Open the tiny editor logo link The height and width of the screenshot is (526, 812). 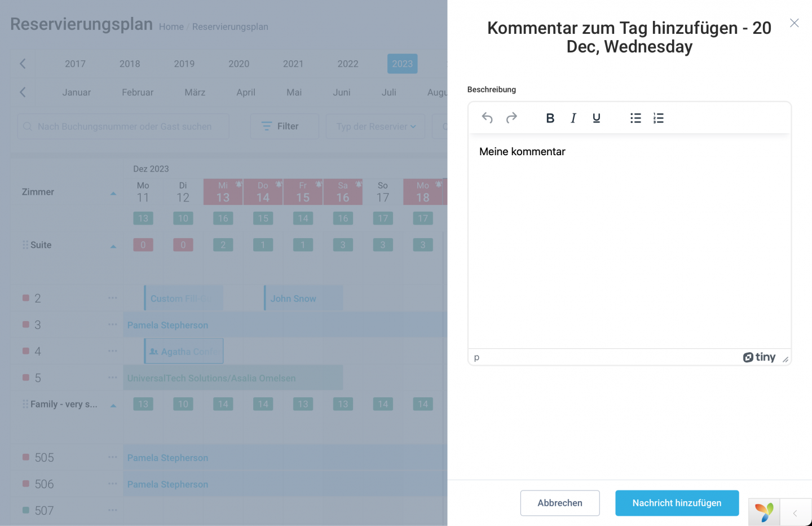tap(759, 357)
